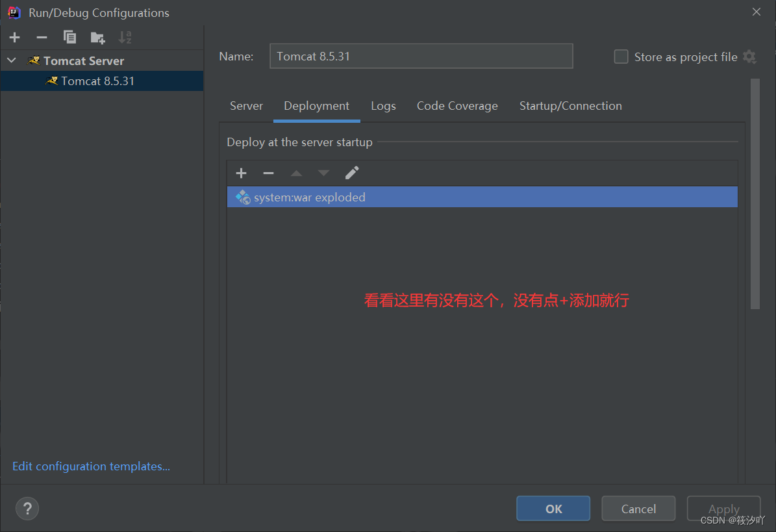
Task: Open the help question mark button
Action: [x=27, y=508]
